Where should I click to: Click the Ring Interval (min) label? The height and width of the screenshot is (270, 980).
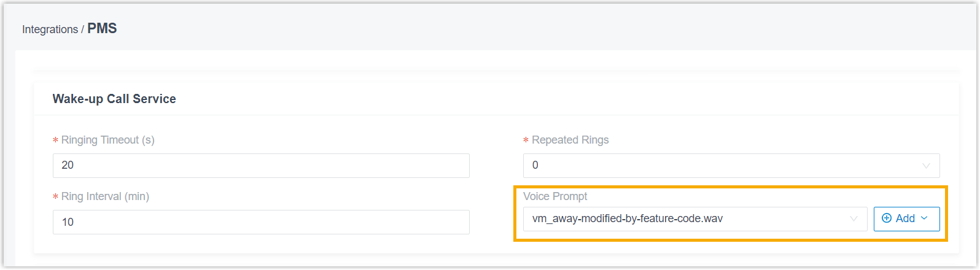pyautogui.click(x=105, y=196)
